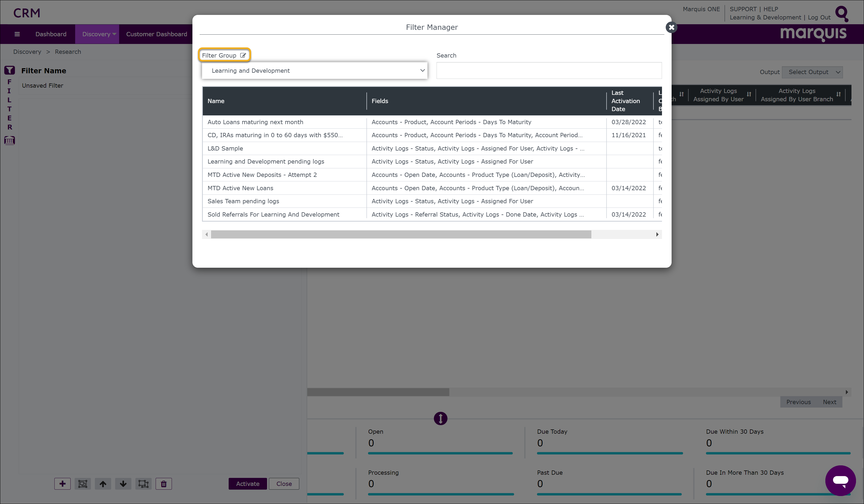Click the group filters icon
Image resolution: width=864 pixels, height=504 pixels.
[83, 484]
